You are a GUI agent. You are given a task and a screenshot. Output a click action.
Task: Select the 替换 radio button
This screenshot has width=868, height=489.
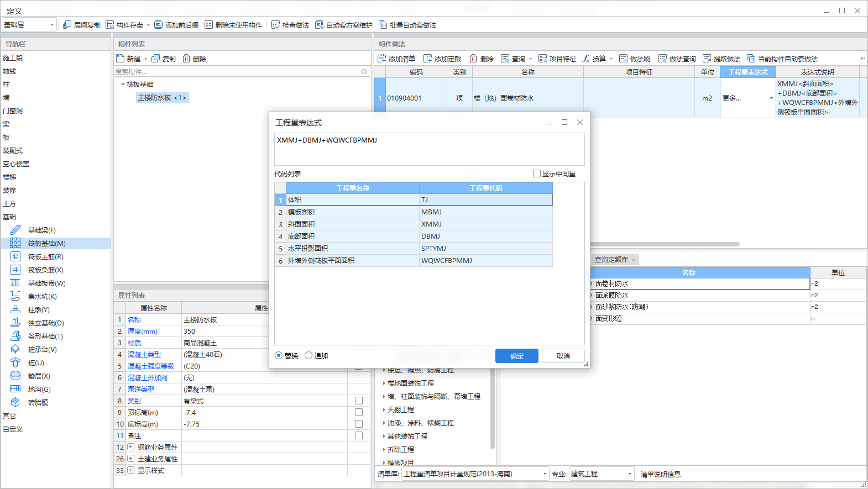(x=279, y=355)
